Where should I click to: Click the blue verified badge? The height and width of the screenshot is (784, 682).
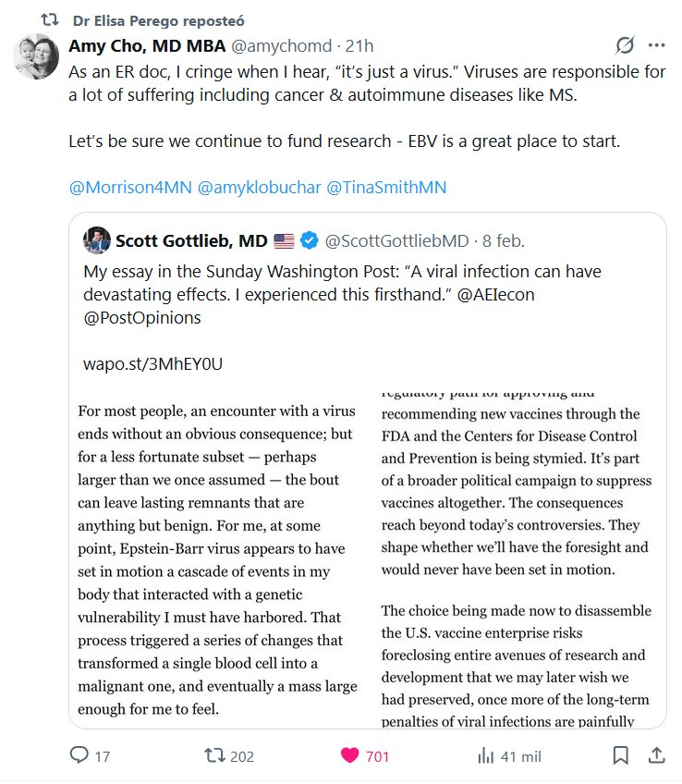pyautogui.click(x=311, y=241)
